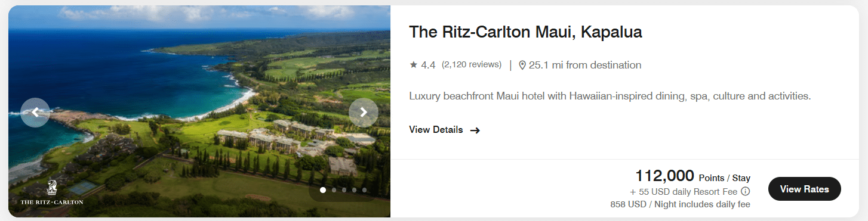Open the View Details link
The width and height of the screenshot is (868, 221).
click(436, 130)
